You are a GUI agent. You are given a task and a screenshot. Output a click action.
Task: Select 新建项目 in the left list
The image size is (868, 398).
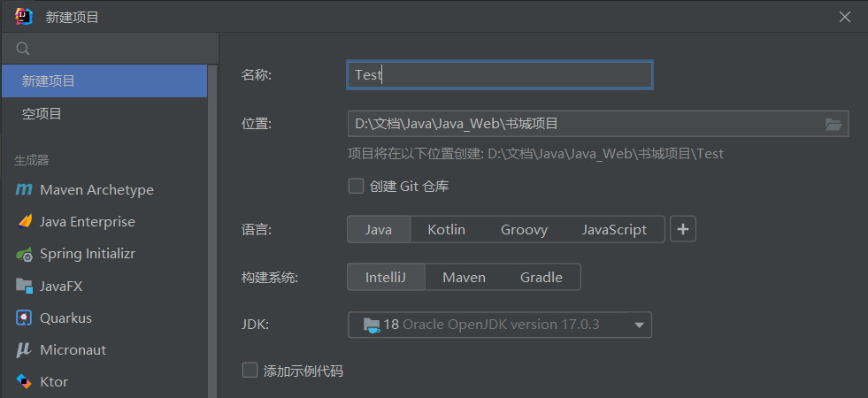(x=104, y=80)
